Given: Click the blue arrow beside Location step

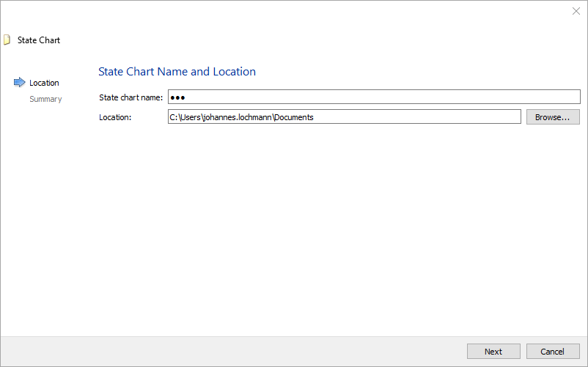Looking at the screenshot, I should click(x=19, y=83).
